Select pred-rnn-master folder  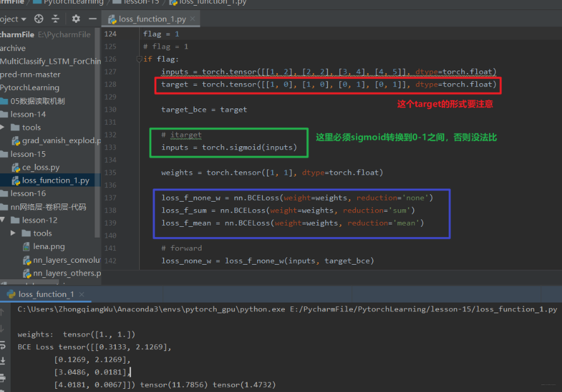click(30, 74)
